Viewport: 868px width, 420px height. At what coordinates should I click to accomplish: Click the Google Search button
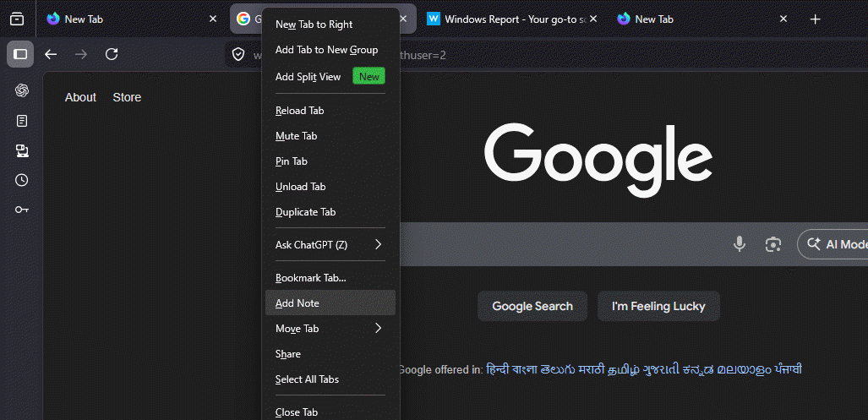pos(532,306)
